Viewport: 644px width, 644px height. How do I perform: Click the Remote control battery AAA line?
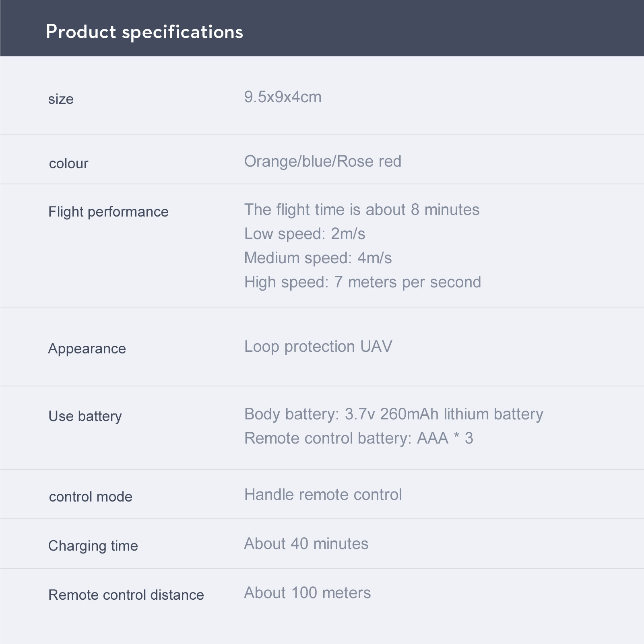[x=358, y=438]
